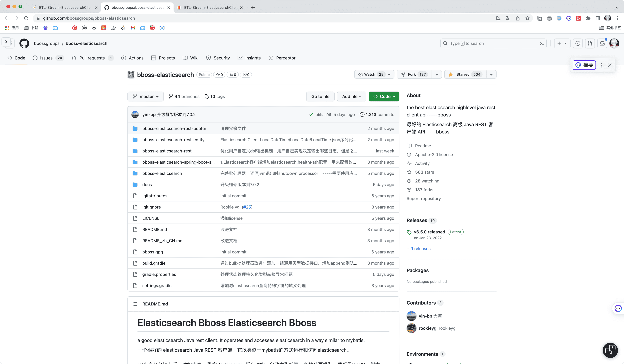Open the commit history clock icon
Image resolution: width=624 pixels, height=364 pixels.
pos(362,115)
